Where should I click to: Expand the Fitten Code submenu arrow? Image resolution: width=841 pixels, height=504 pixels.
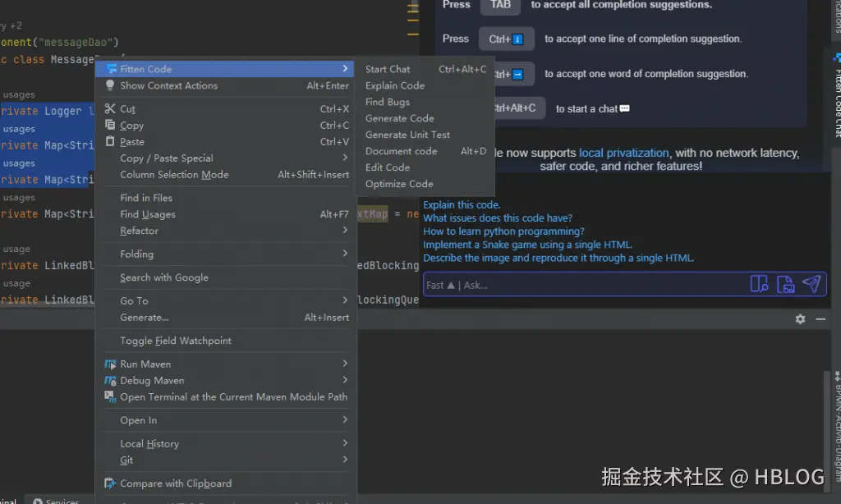(x=345, y=69)
